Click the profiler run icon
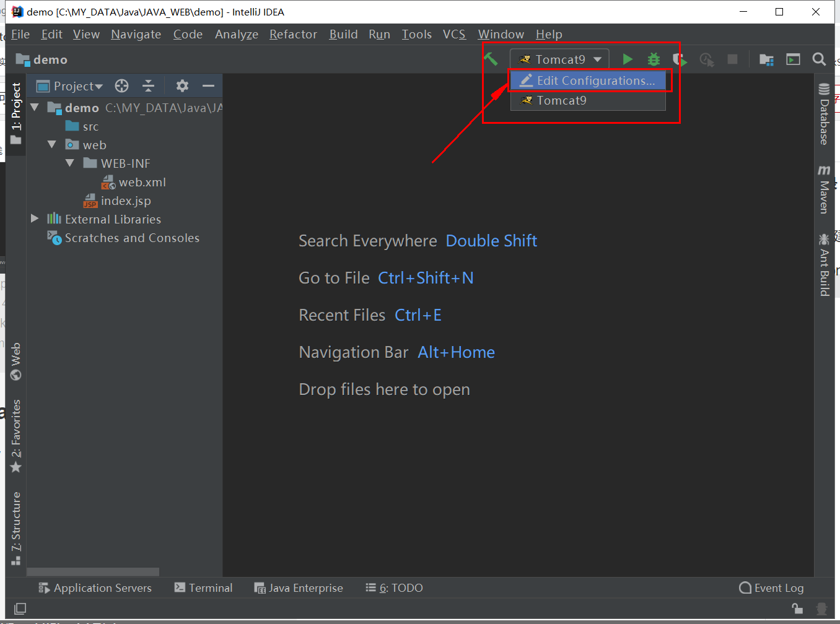The image size is (840, 624). point(707,59)
